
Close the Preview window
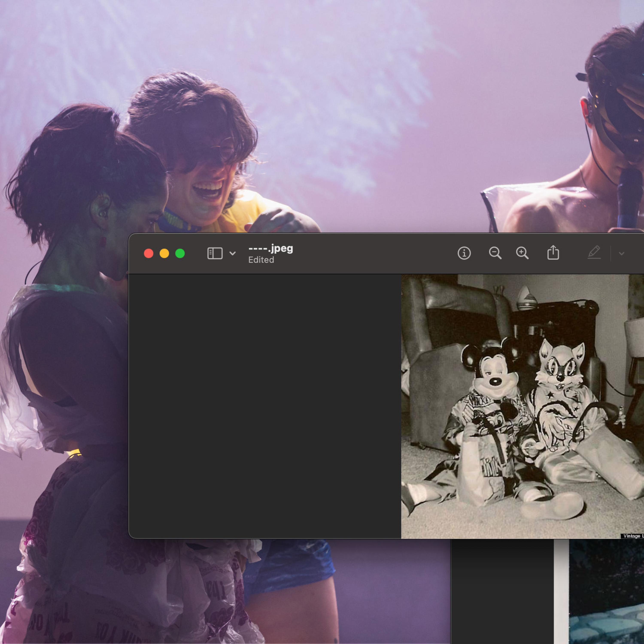[x=149, y=254]
